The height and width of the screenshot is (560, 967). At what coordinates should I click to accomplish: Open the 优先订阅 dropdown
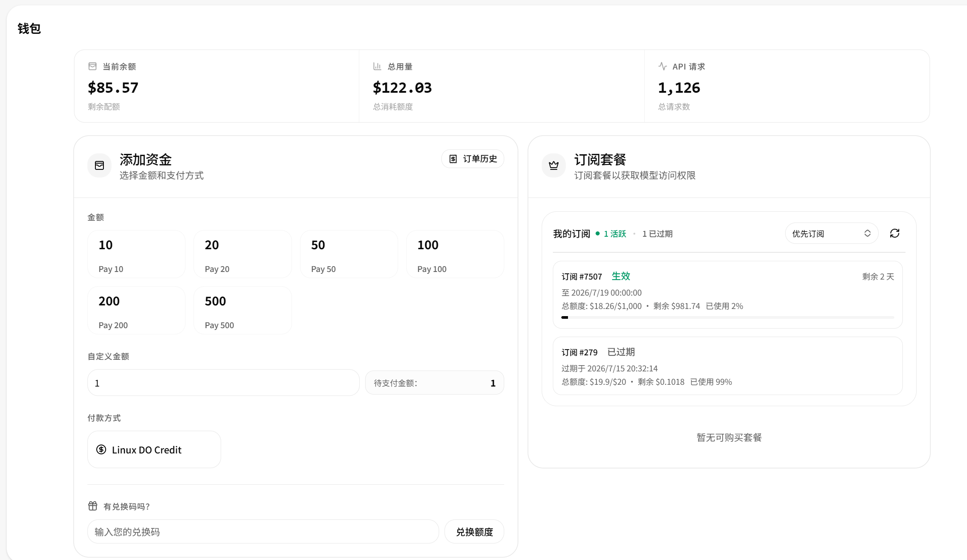click(x=831, y=233)
